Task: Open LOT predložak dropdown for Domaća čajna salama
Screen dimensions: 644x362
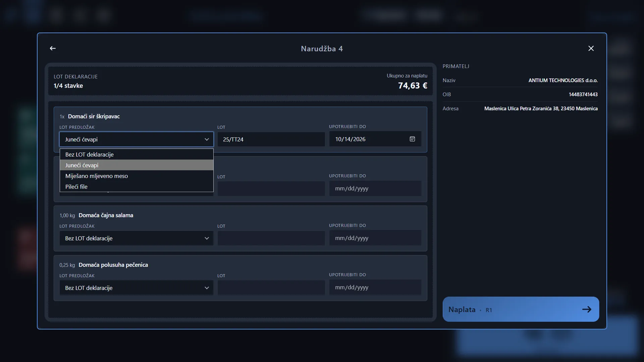Action: (x=137, y=238)
